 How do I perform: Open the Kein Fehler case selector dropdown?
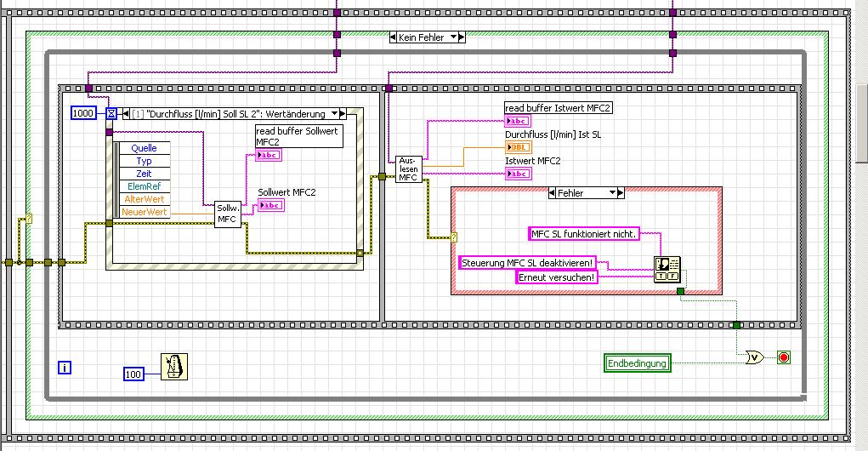(454, 37)
